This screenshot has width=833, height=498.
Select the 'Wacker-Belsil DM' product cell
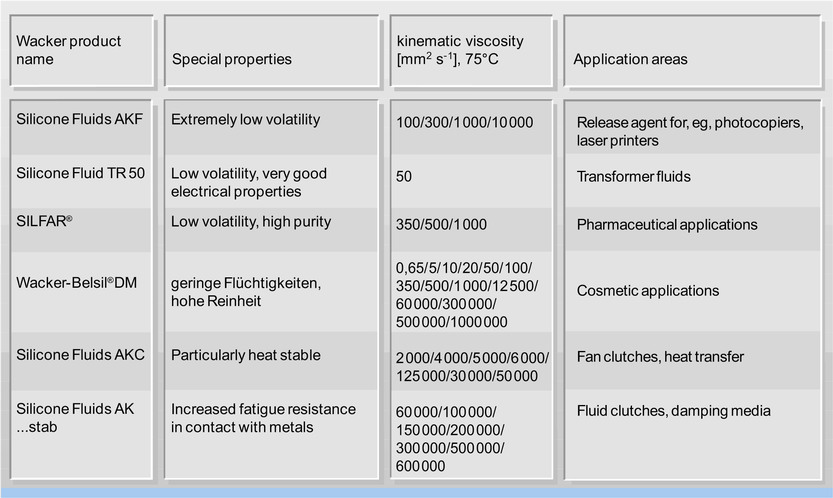(81, 292)
